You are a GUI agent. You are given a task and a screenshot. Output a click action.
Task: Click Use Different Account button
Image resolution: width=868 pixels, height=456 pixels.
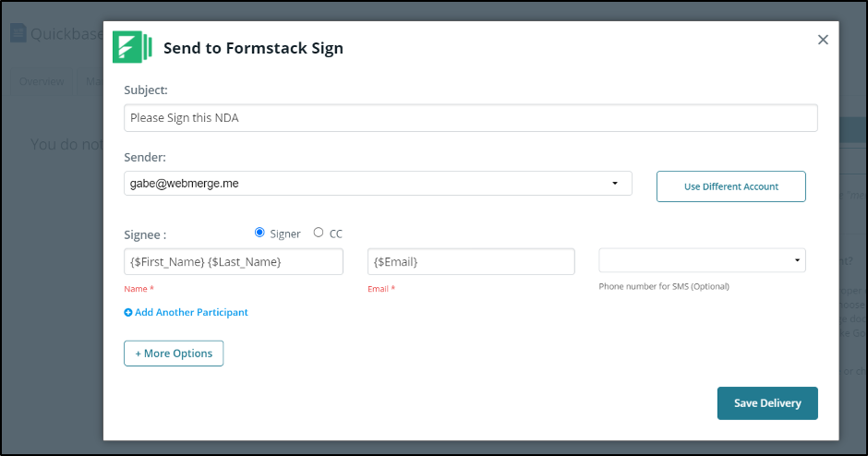tap(730, 186)
